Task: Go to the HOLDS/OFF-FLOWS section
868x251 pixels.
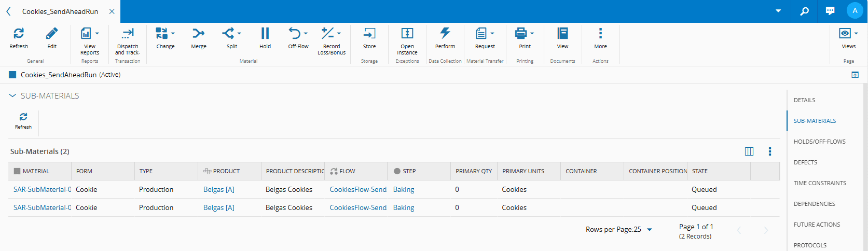Action: (x=819, y=142)
